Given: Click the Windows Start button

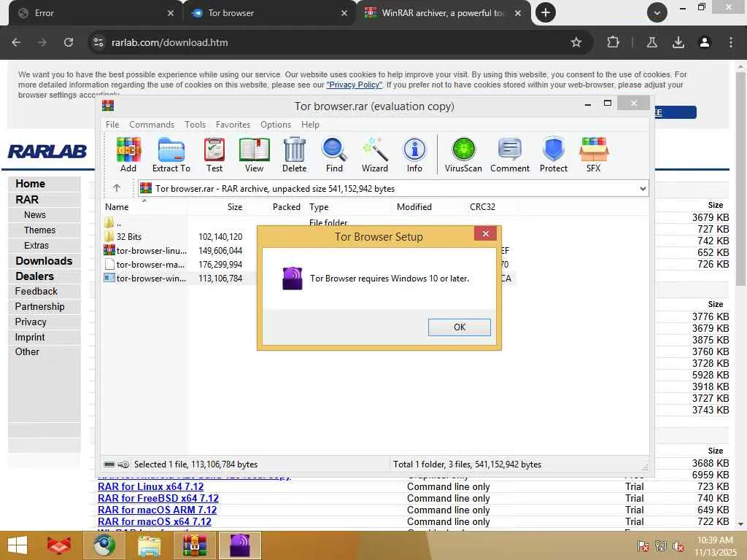Looking at the screenshot, I should 18,545.
